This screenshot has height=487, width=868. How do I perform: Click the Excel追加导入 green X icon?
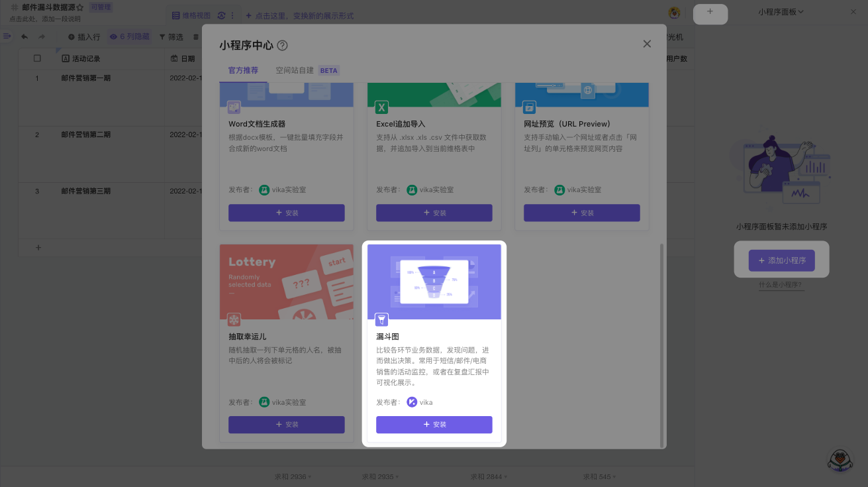pos(382,107)
